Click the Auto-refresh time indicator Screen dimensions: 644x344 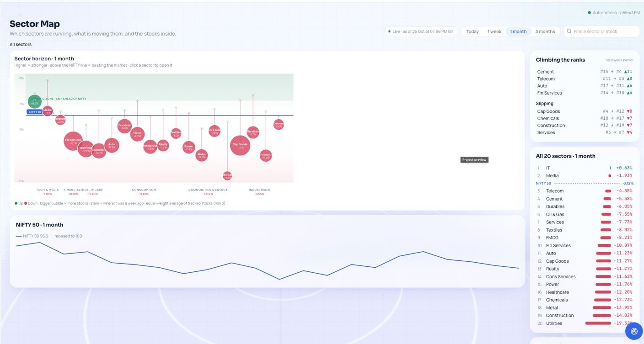point(614,13)
